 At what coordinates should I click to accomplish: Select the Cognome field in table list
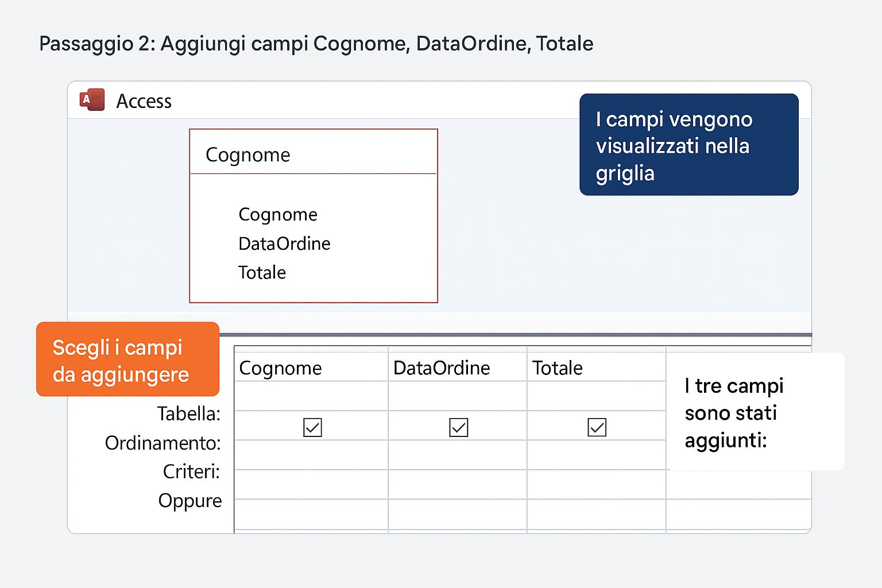(x=278, y=215)
